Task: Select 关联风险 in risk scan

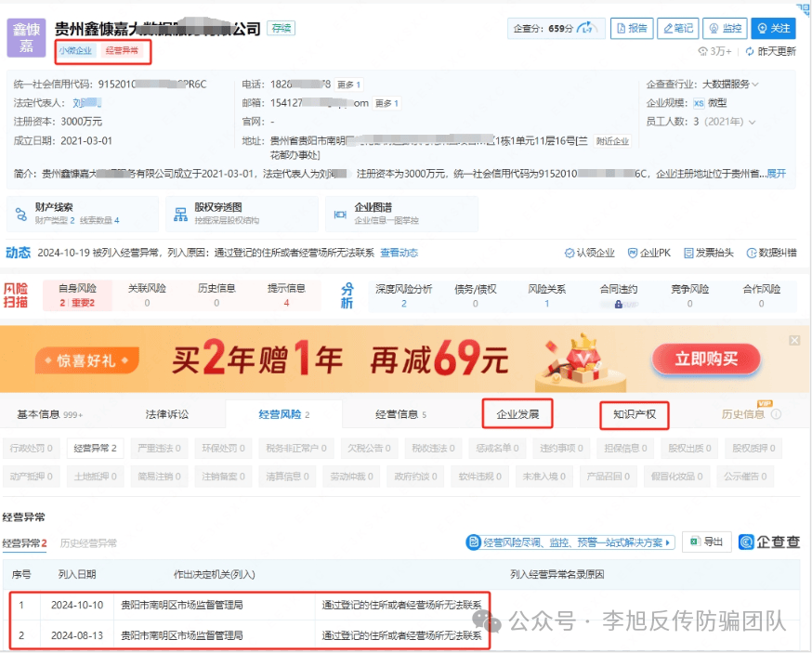Action: [x=147, y=295]
